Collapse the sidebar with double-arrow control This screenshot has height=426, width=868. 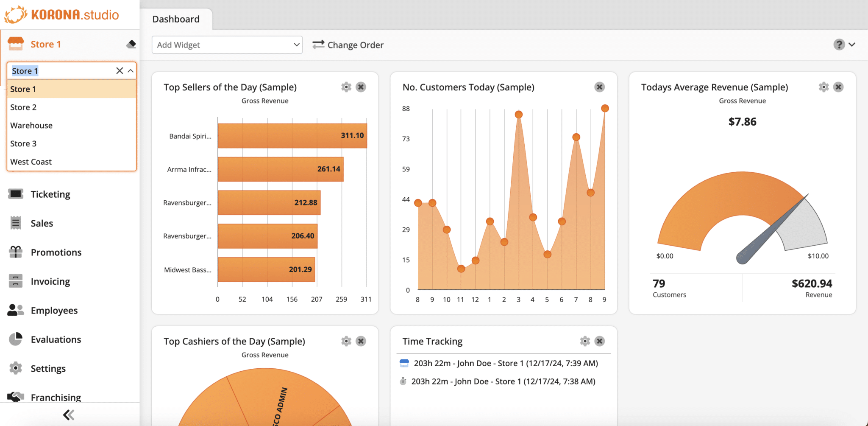(x=68, y=414)
